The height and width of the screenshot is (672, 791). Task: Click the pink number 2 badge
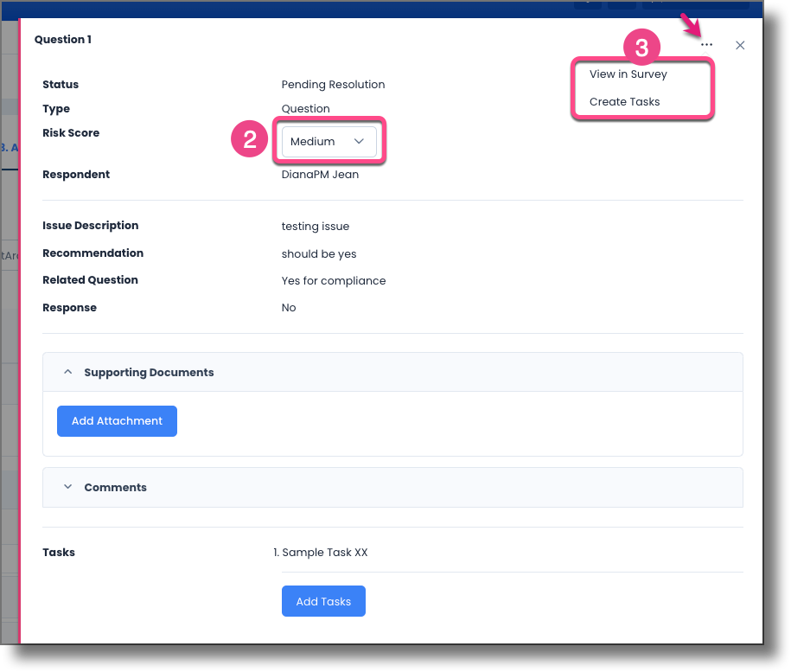pyautogui.click(x=250, y=140)
